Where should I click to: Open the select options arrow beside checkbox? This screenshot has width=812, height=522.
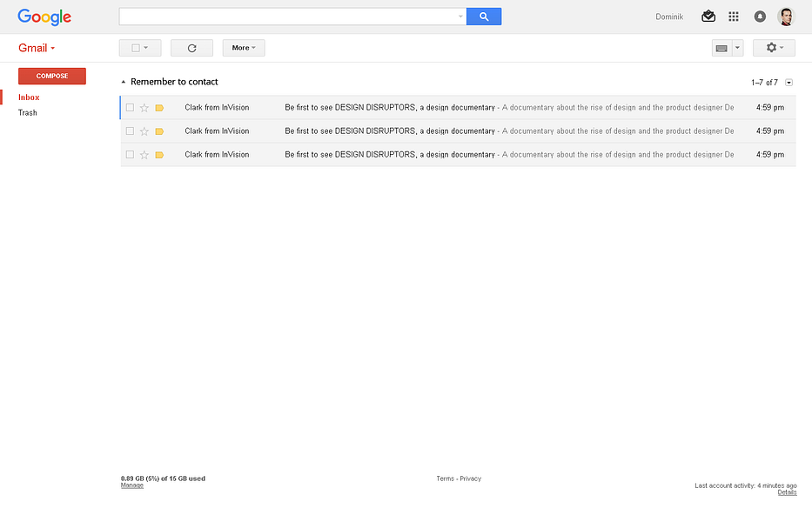coord(146,48)
